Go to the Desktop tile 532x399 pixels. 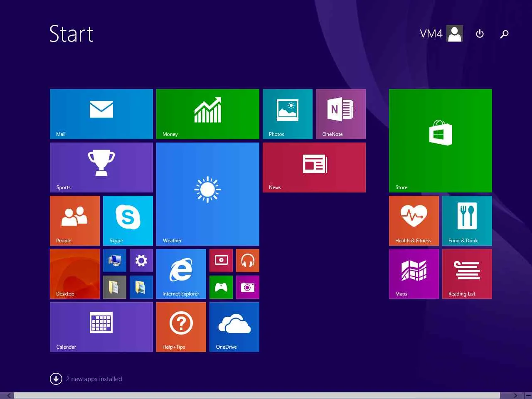tap(75, 274)
